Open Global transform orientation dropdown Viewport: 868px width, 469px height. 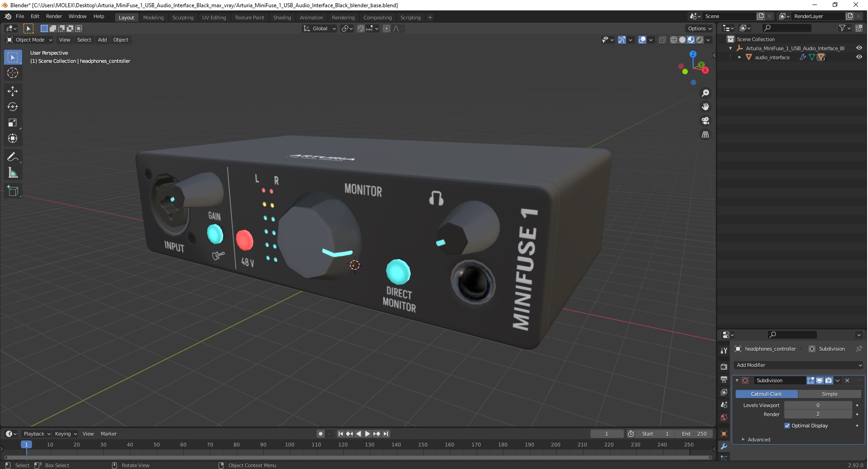click(x=319, y=28)
